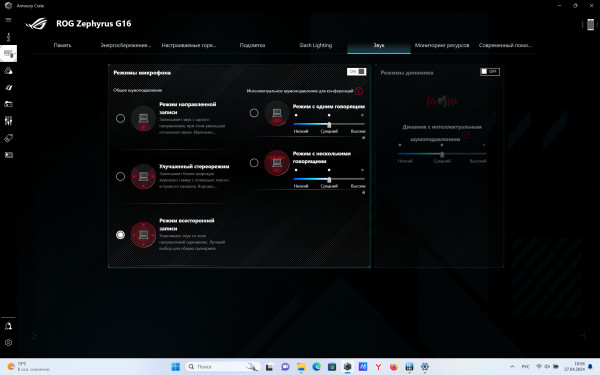Open the Slash Lighting tab
Viewport: 600px width, 375px height.
[x=316, y=45]
